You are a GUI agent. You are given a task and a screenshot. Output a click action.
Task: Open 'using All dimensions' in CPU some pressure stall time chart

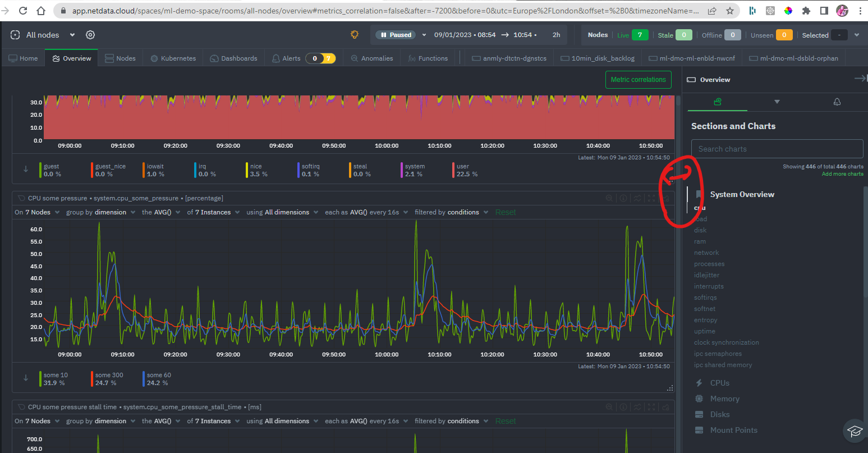point(282,421)
